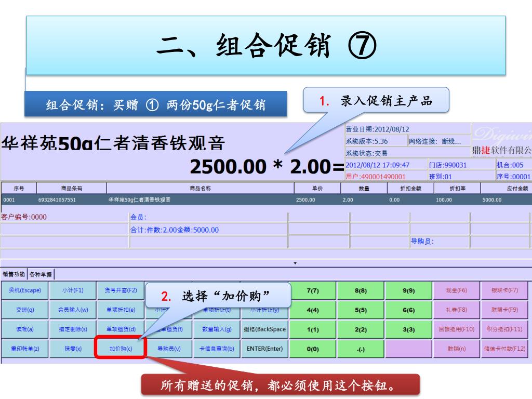The image size is (532, 399).
Task: Open 卡信息查询(b) card info query
Action: coord(217,349)
